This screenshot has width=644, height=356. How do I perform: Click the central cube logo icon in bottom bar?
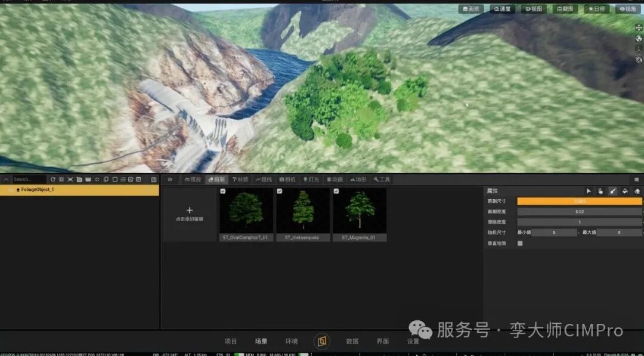pos(322,341)
